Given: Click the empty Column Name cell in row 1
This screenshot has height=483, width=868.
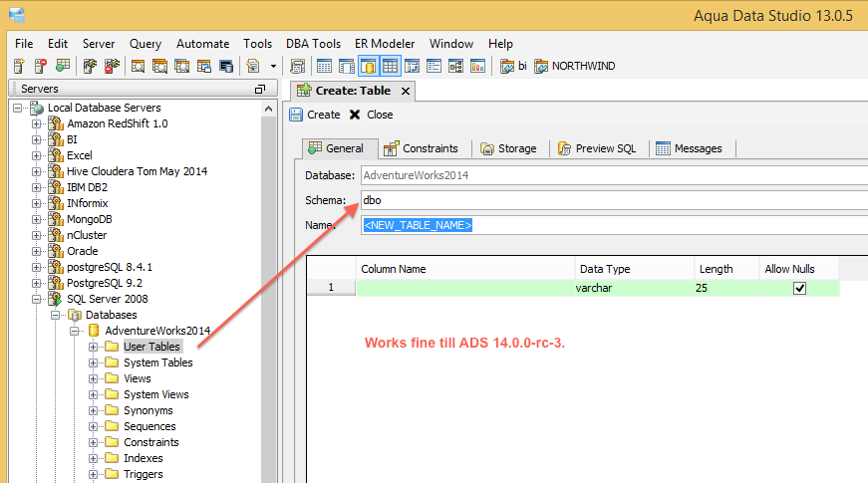Looking at the screenshot, I should click(465, 288).
